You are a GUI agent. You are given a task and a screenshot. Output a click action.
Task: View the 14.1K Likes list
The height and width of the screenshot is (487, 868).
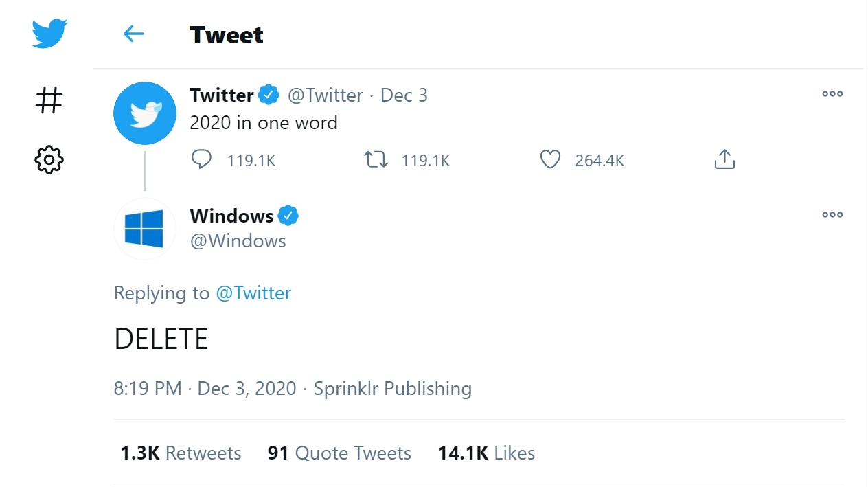point(486,453)
